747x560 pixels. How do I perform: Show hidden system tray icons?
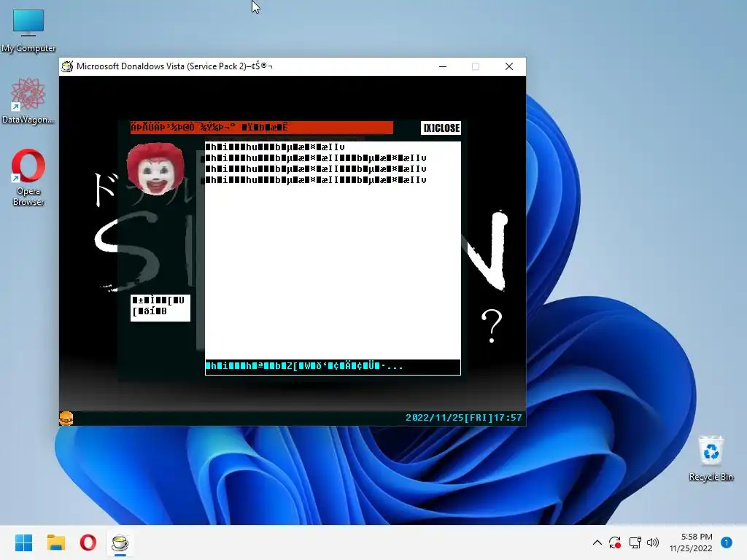pyautogui.click(x=597, y=542)
